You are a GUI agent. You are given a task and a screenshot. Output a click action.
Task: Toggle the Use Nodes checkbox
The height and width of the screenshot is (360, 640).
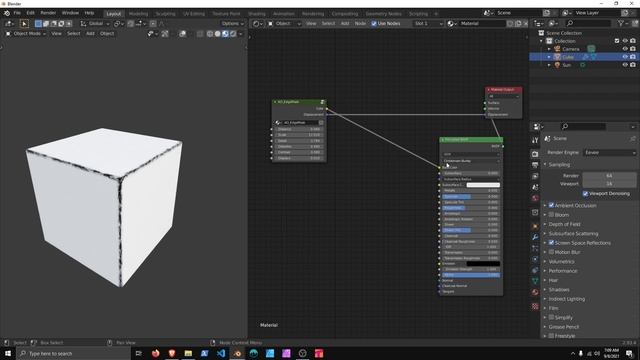tap(374, 24)
